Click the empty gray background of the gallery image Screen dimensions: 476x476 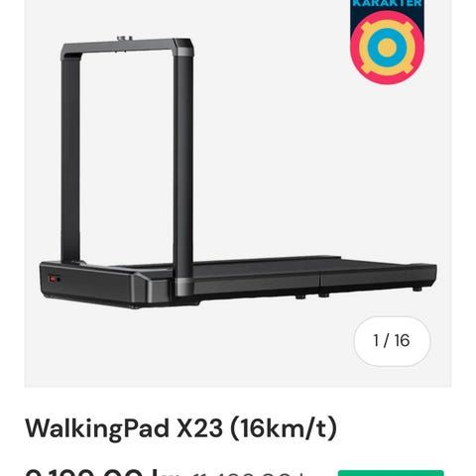coord(281,149)
